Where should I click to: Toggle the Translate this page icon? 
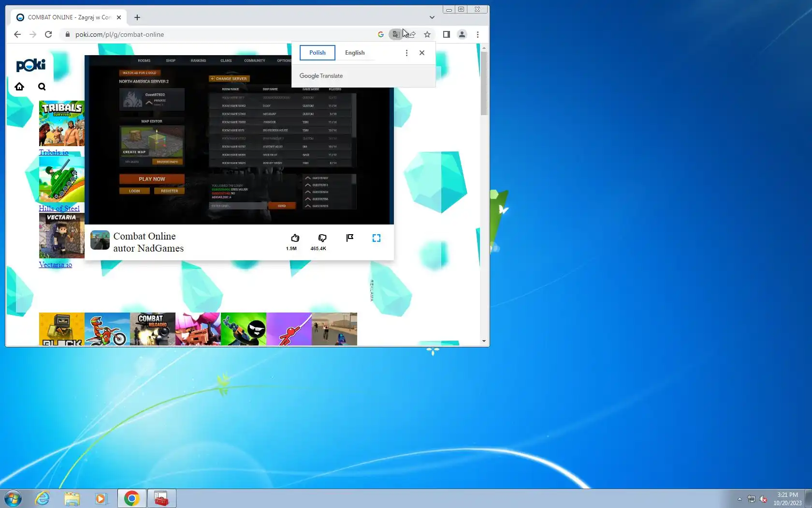click(396, 34)
